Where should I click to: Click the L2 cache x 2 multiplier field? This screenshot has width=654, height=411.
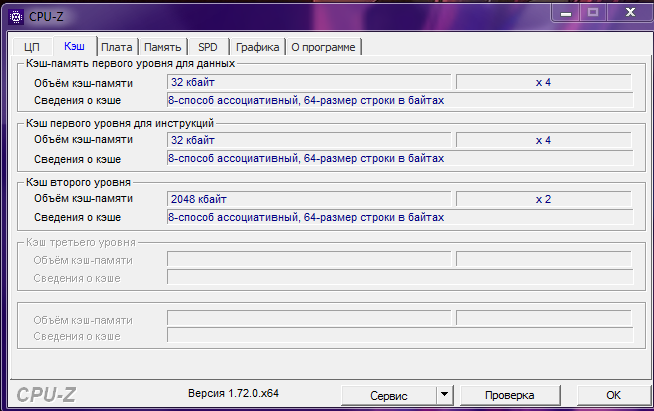pyautogui.click(x=543, y=199)
